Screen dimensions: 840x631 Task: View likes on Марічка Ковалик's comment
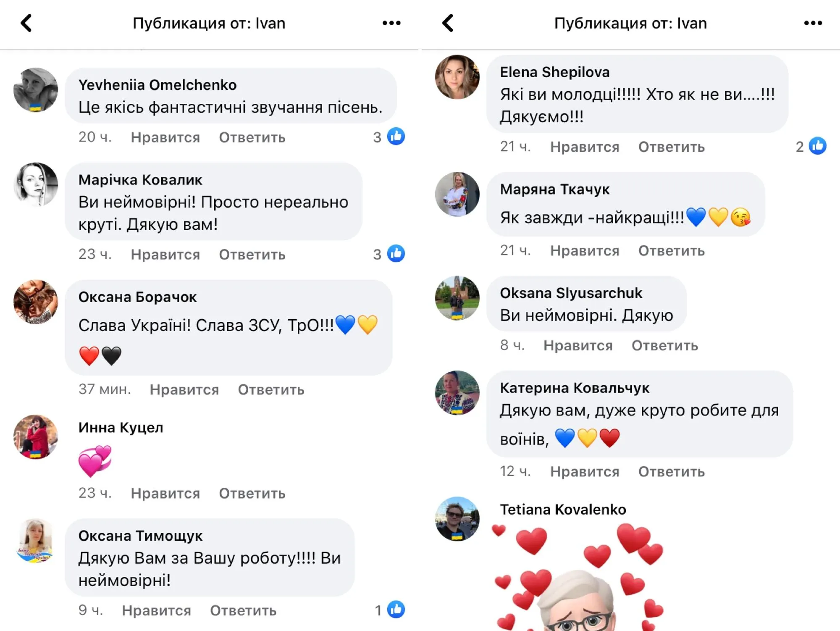coord(389,254)
